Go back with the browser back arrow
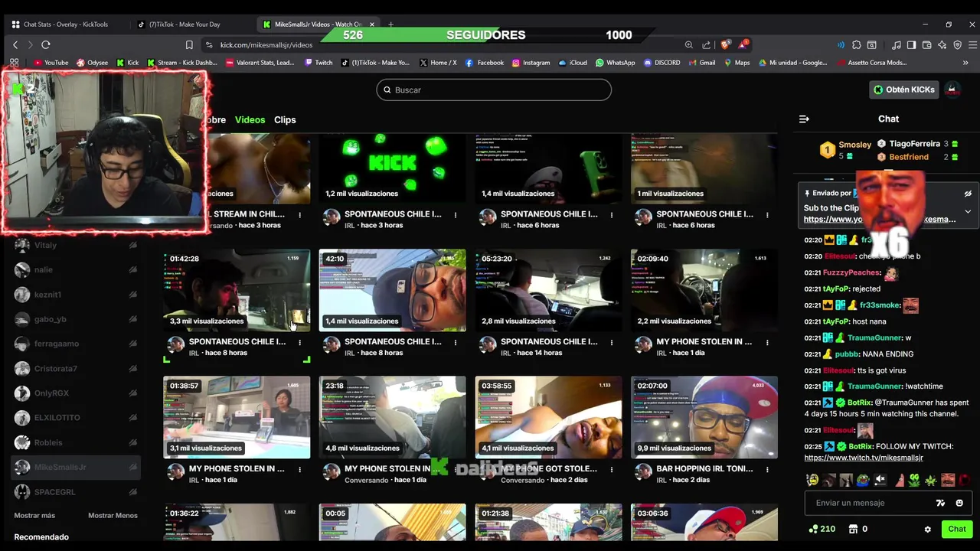This screenshot has height=551, width=980. (15, 45)
